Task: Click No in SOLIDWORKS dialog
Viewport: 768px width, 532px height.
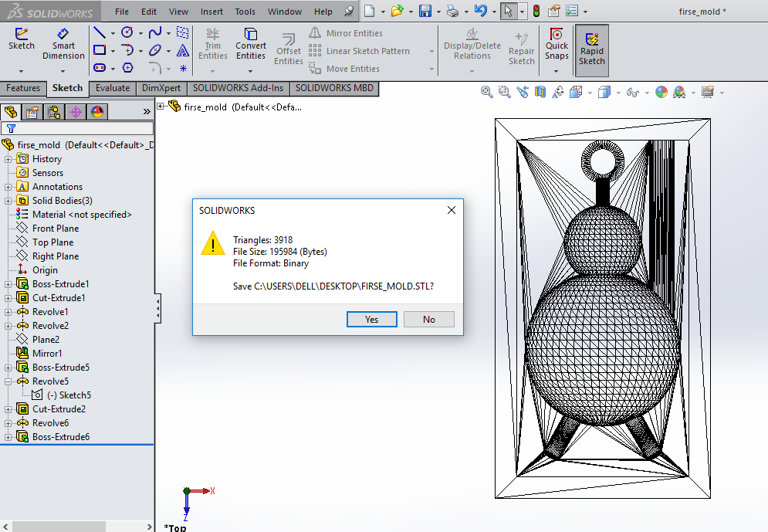Action: 429,320
